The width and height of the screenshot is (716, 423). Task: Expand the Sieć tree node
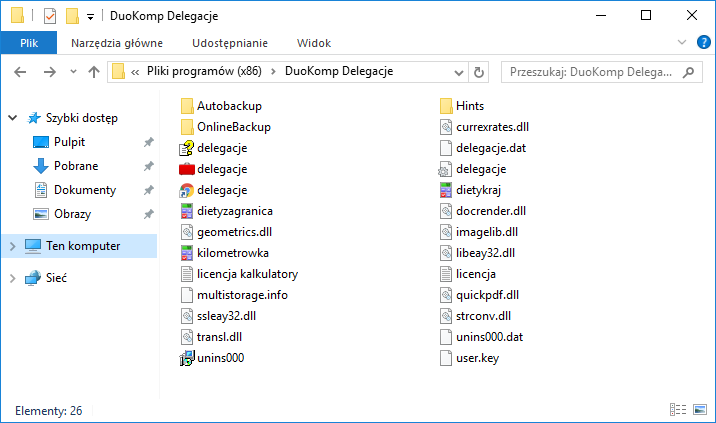click(x=13, y=278)
